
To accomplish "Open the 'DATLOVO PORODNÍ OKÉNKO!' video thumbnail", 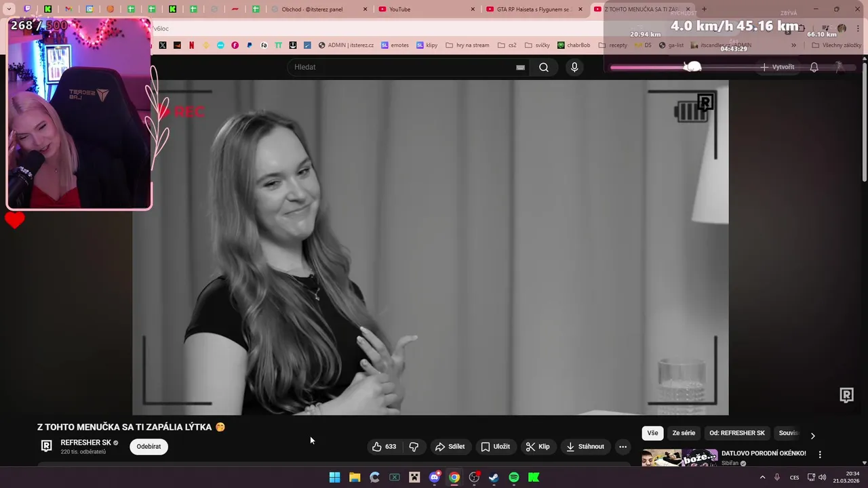I will [x=679, y=458].
